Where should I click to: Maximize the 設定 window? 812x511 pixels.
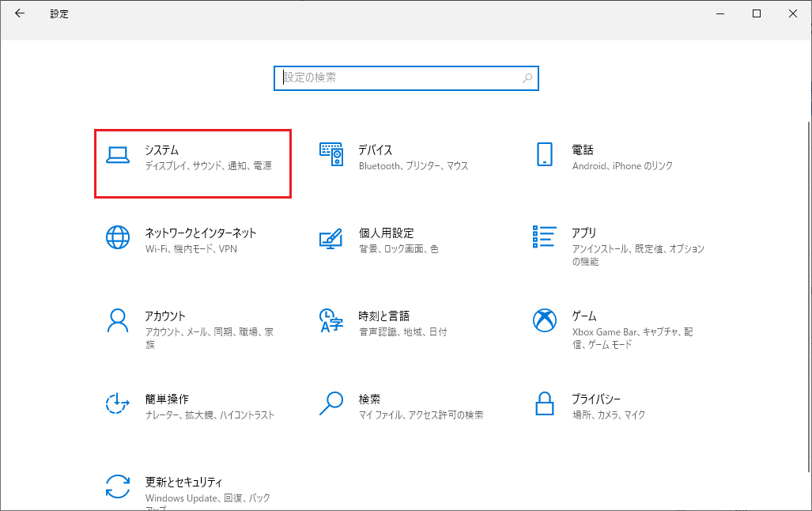pyautogui.click(x=757, y=13)
